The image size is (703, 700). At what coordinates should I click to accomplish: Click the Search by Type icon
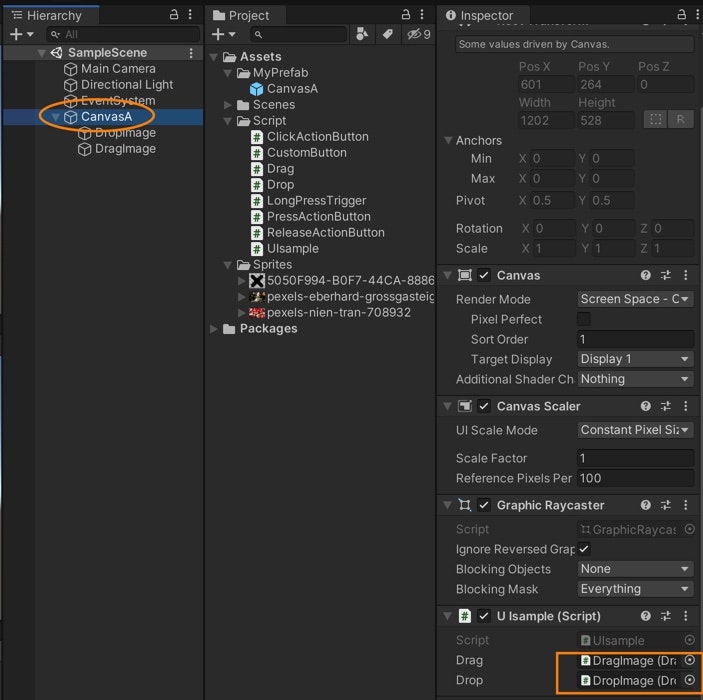pos(362,34)
